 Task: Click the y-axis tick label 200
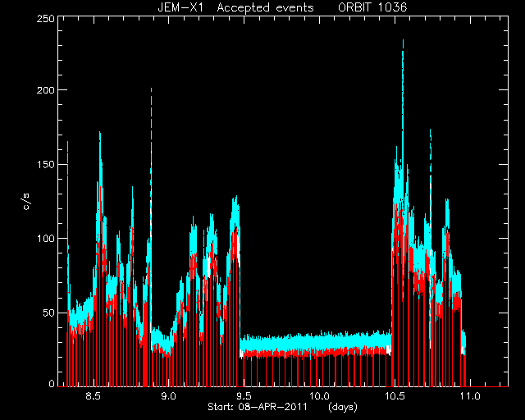tap(45, 90)
